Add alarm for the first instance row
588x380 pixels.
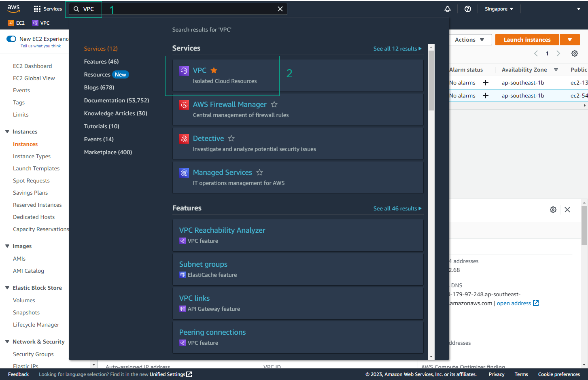click(x=486, y=83)
